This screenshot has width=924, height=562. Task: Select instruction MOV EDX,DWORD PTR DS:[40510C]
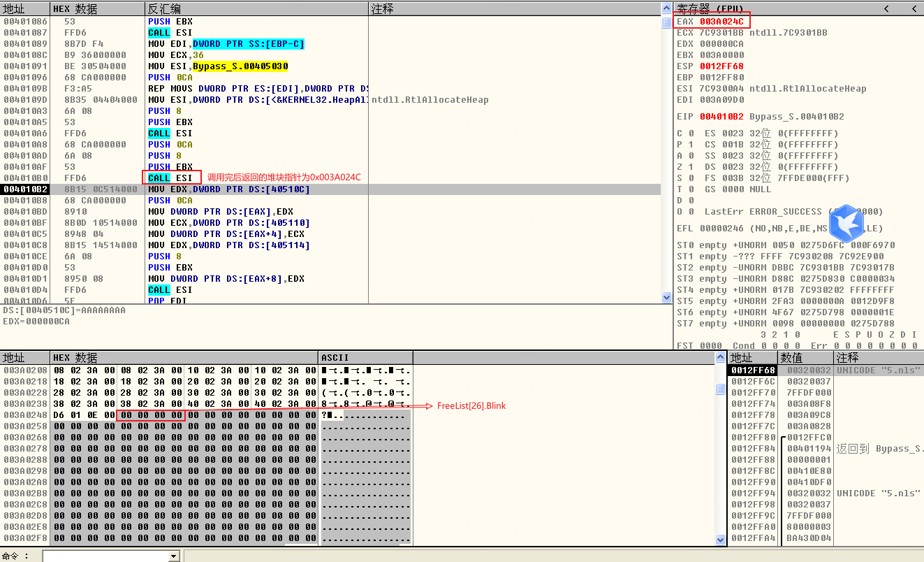coord(229,189)
